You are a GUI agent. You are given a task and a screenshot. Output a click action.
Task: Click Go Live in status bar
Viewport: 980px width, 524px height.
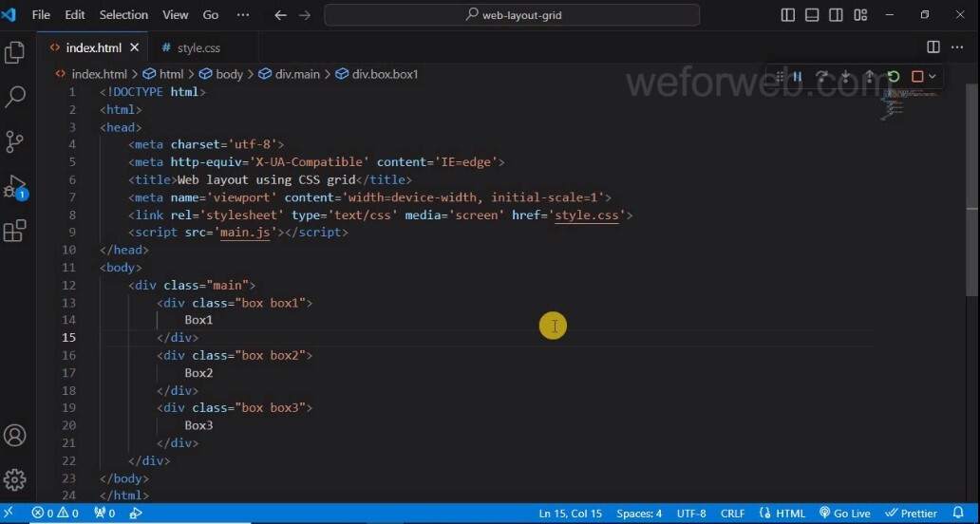845,514
